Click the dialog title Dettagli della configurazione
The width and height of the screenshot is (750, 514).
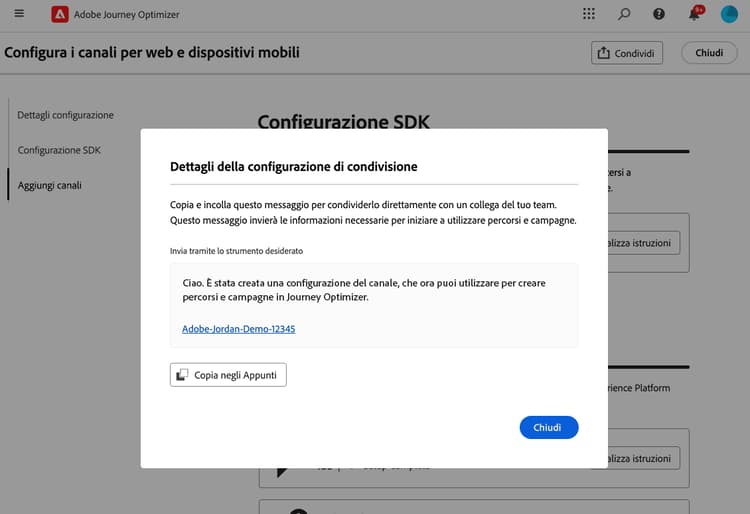point(294,166)
